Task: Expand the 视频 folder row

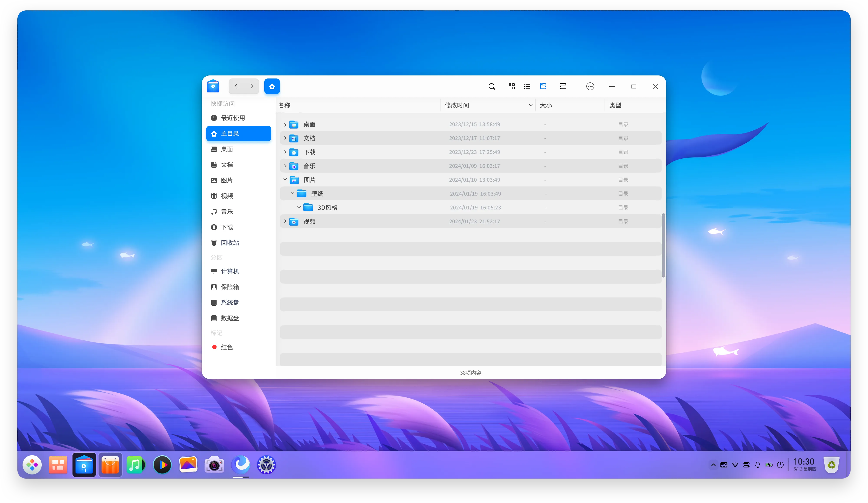Action: pos(285,221)
